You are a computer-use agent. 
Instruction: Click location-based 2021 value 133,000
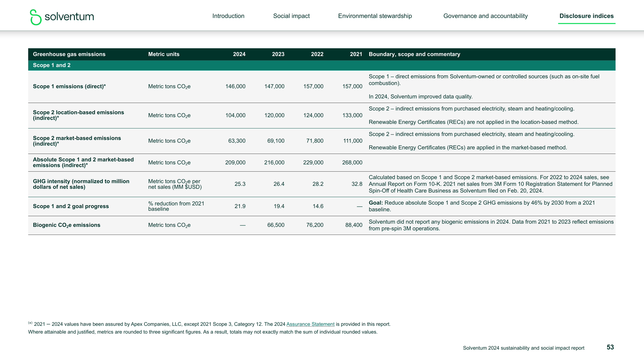click(352, 115)
